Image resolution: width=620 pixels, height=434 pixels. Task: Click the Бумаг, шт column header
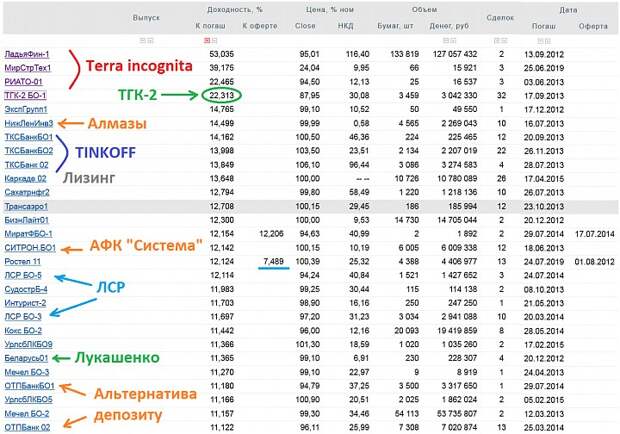pos(395,26)
